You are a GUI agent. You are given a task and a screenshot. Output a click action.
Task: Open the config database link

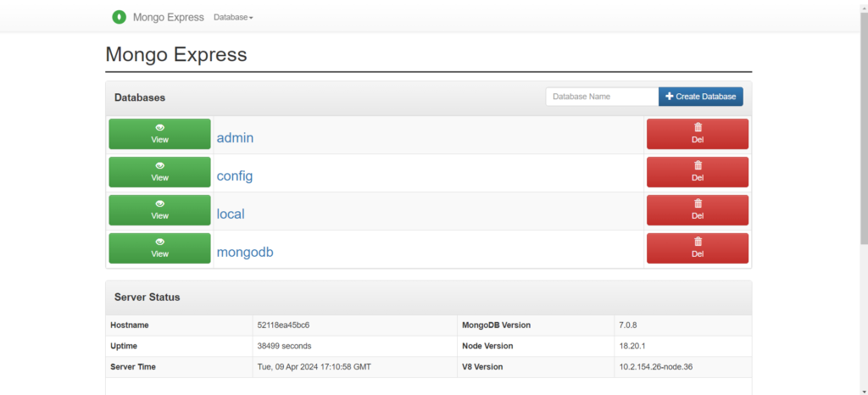point(235,175)
